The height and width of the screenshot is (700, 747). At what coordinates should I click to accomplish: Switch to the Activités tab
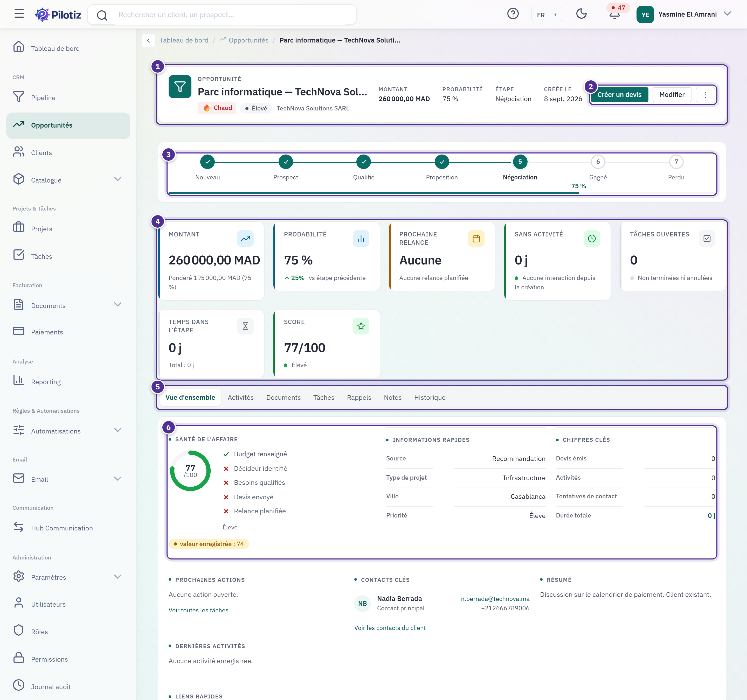point(240,397)
